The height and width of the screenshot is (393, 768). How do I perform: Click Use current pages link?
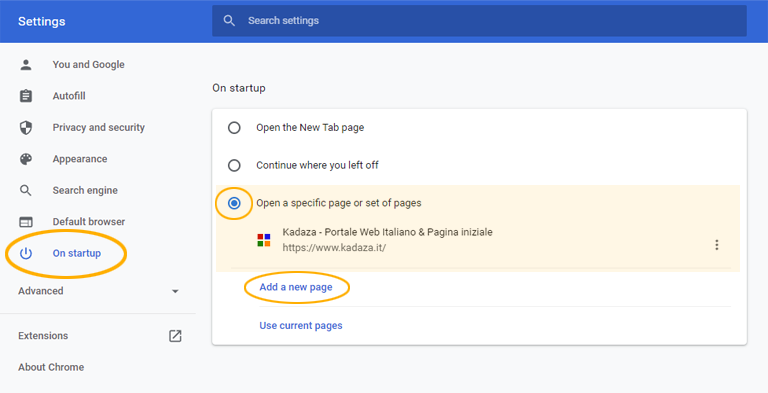click(301, 325)
